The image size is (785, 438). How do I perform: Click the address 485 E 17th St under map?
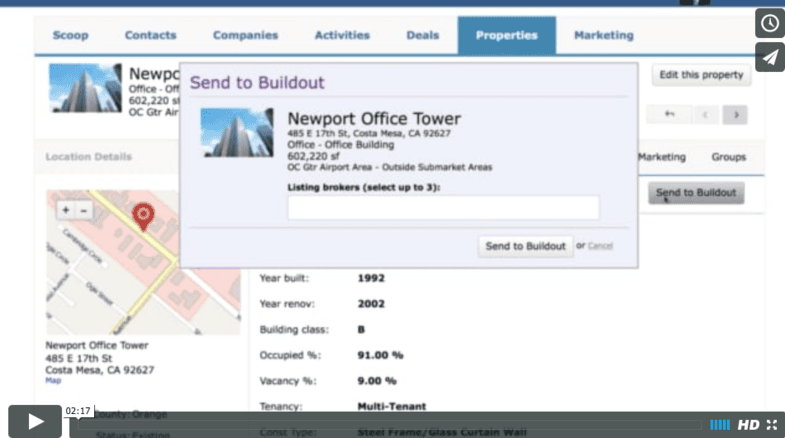79,358
